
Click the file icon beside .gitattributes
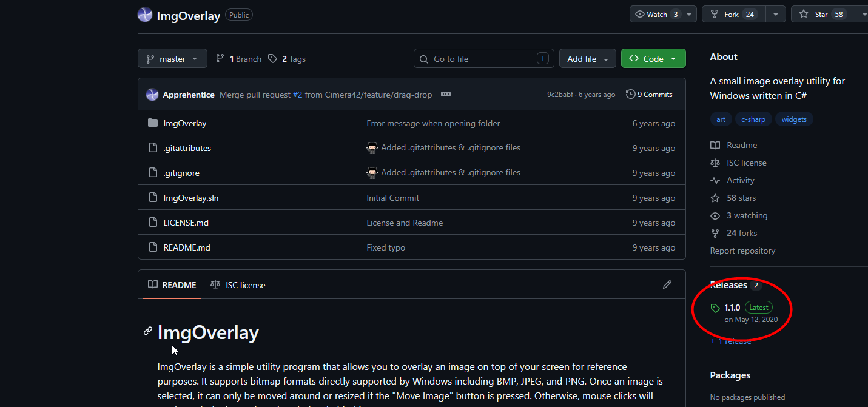[x=153, y=148]
